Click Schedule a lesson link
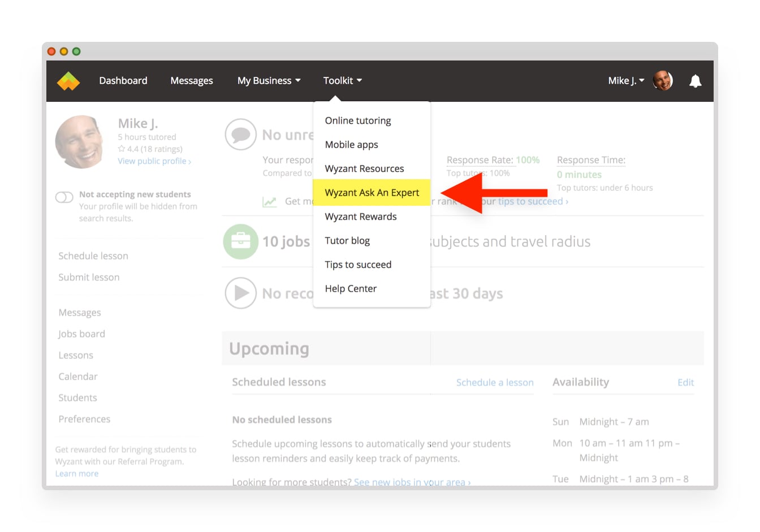 (494, 383)
